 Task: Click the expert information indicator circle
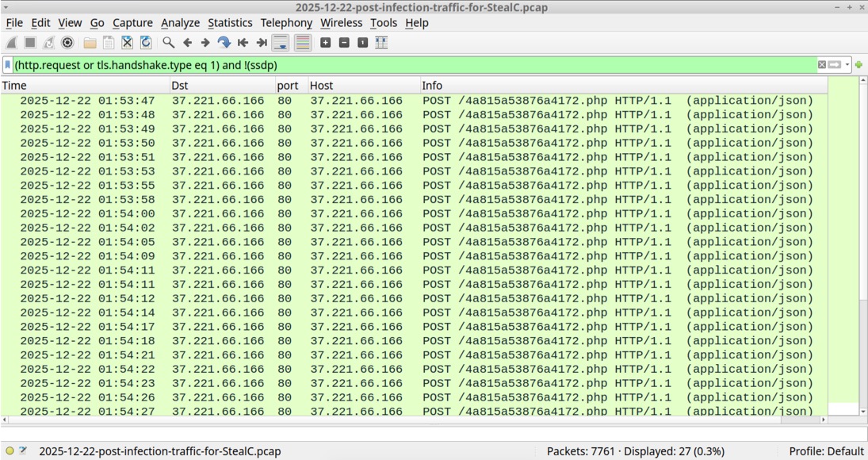pyautogui.click(x=10, y=451)
